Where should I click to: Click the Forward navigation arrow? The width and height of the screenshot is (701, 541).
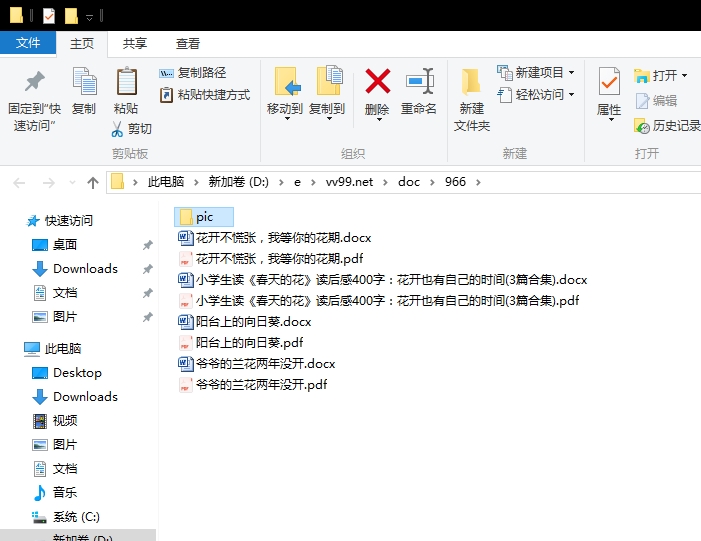[x=48, y=182]
